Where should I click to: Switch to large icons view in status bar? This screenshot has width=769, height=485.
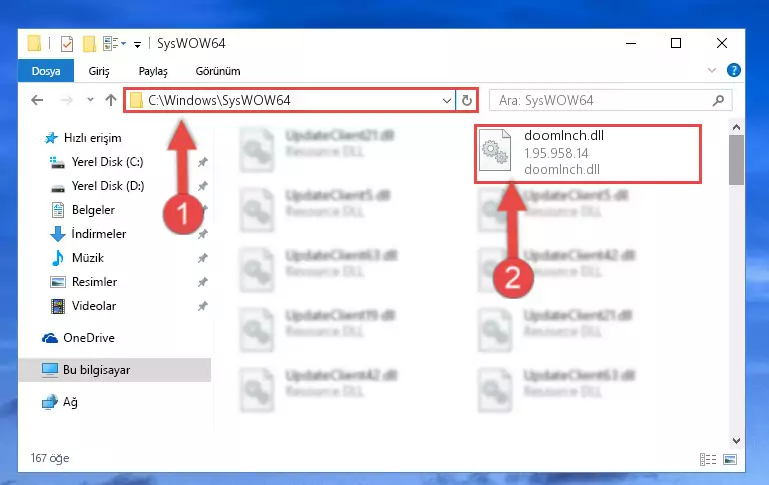point(730,459)
